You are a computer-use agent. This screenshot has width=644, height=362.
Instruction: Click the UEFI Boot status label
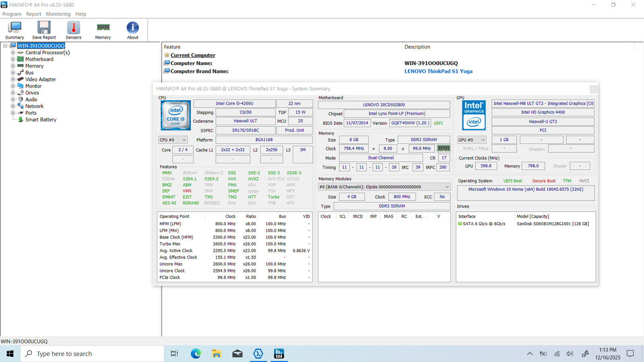[512, 181]
